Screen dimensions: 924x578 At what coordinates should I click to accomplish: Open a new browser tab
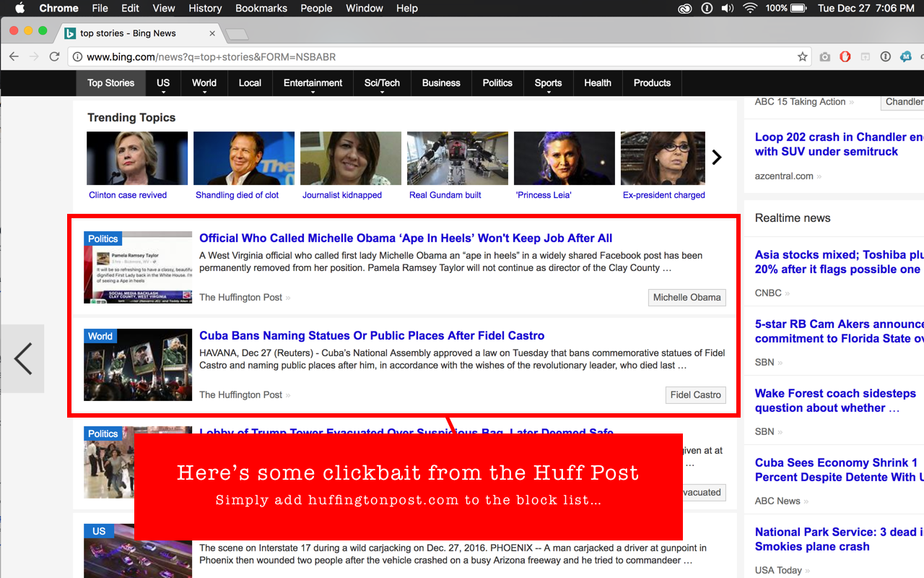[x=237, y=34]
